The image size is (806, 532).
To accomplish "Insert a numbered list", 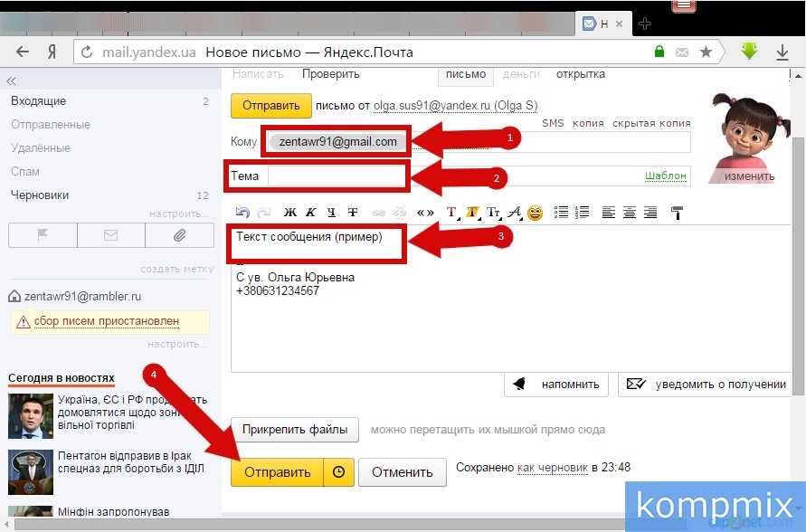I will 583,213.
